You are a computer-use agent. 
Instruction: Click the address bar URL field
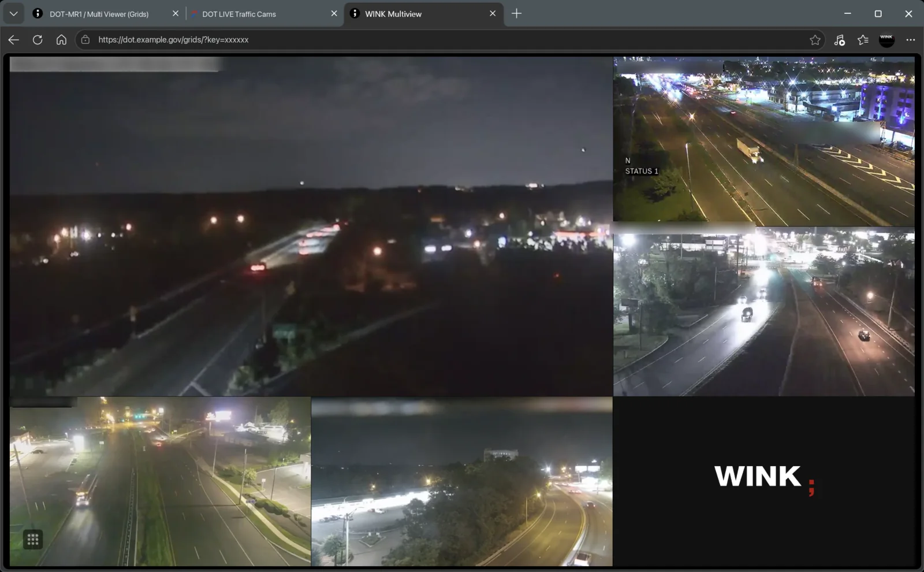[450, 40]
